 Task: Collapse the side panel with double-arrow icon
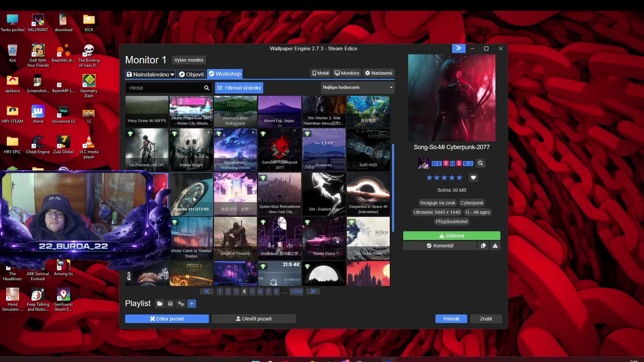point(458,48)
